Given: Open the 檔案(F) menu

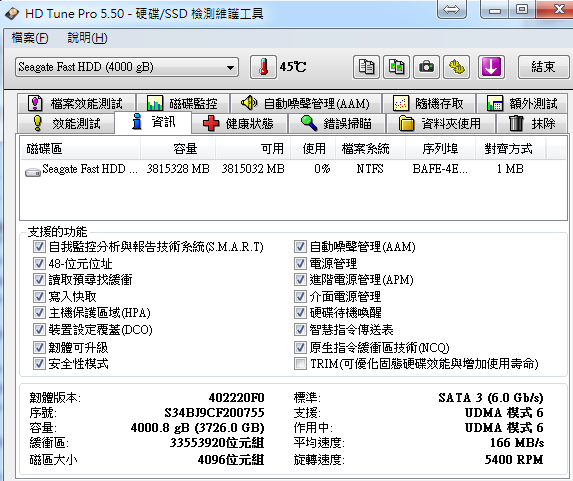Looking at the screenshot, I should (30, 38).
